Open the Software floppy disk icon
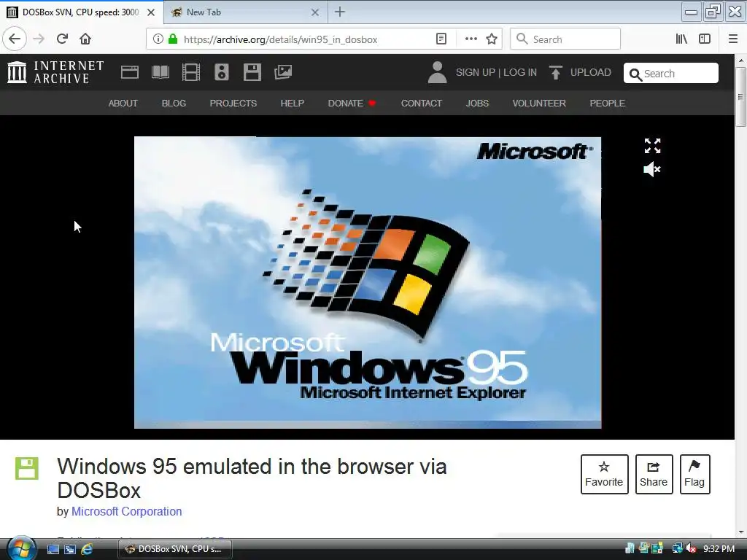This screenshot has width=747, height=560. tap(252, 72)
